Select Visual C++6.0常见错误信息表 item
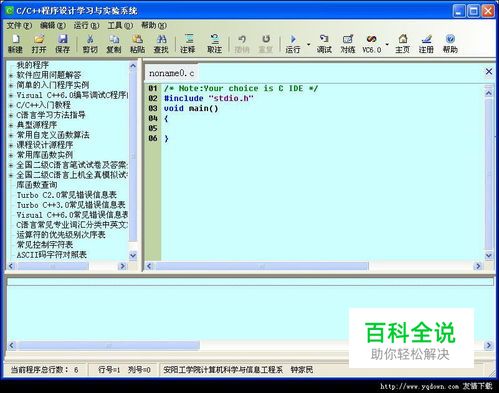This screenshot has width=499, height=393. click(x=72, y=215)
